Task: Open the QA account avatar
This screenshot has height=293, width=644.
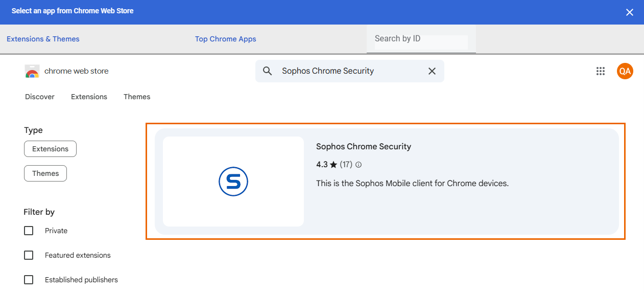Action: pos(625,71)
